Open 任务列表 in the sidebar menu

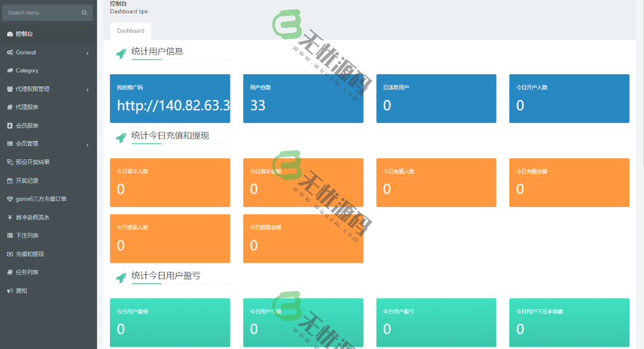27,272
